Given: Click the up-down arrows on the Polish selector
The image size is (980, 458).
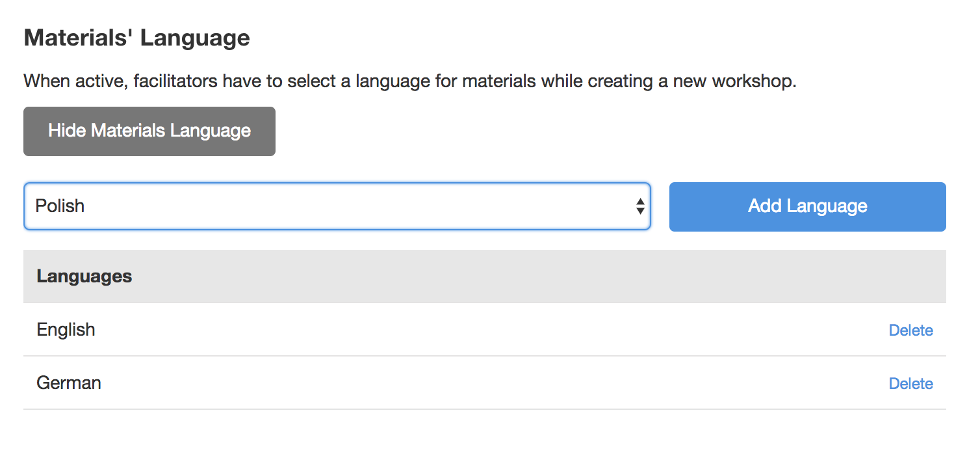Looking at the screenshot, I should tap(641, 206).
